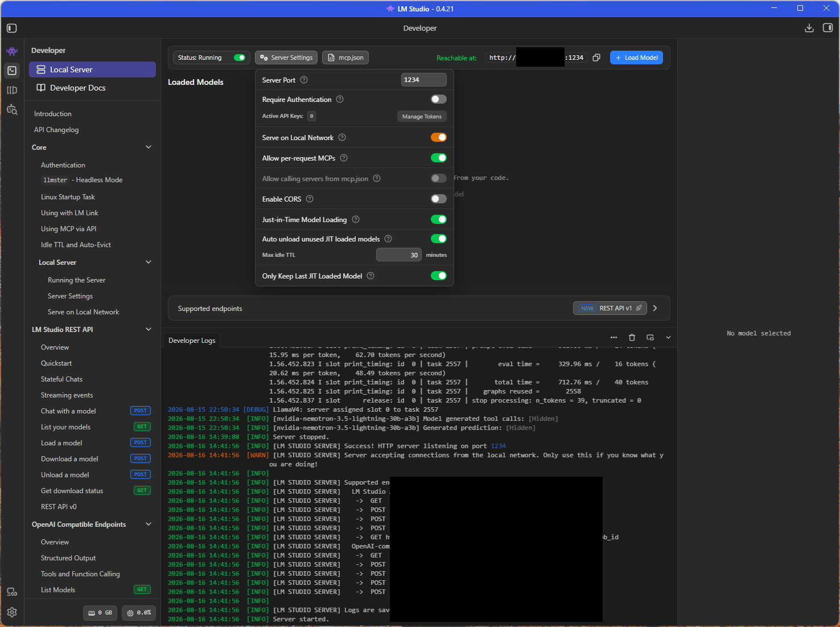
Task: Open Developer Docs menu item
Action: [x=92, y=88]
